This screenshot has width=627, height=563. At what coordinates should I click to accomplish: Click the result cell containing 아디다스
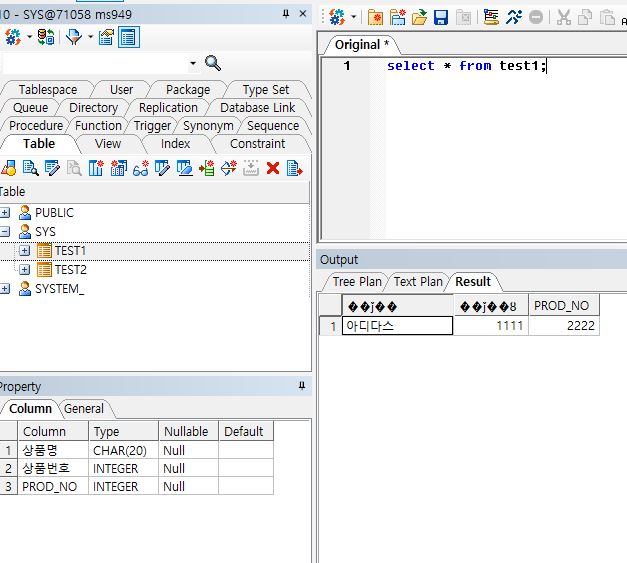397,326
